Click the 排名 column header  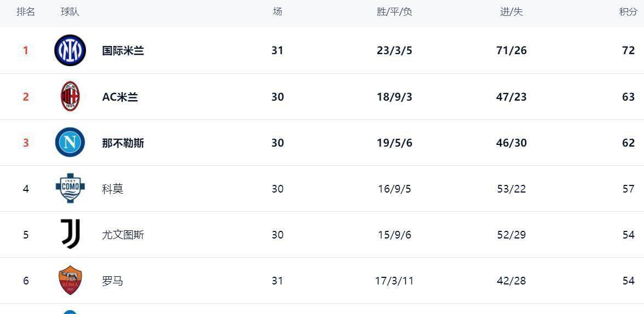point(26,11)
